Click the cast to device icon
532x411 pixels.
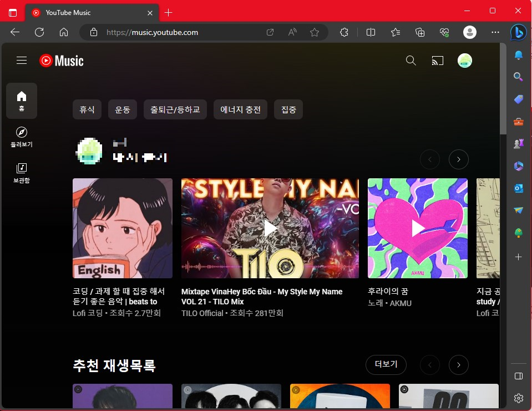[x=438, y=61]
